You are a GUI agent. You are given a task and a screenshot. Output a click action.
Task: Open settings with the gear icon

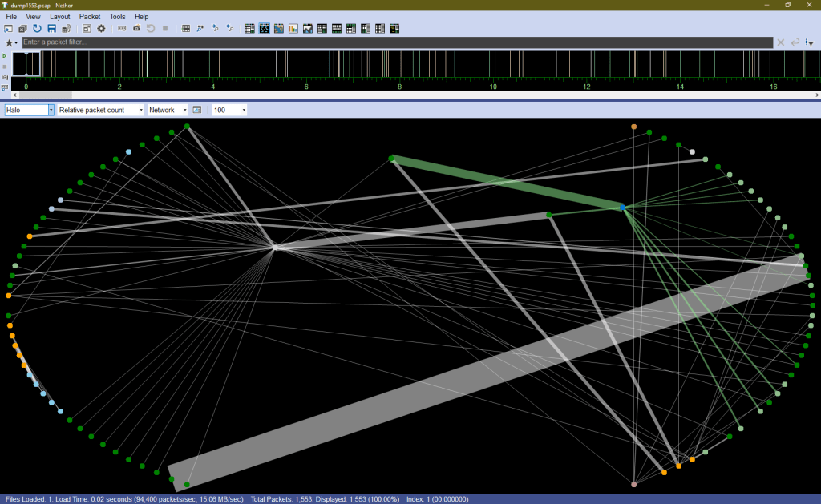pyautogui.click(x=101, y=29)
